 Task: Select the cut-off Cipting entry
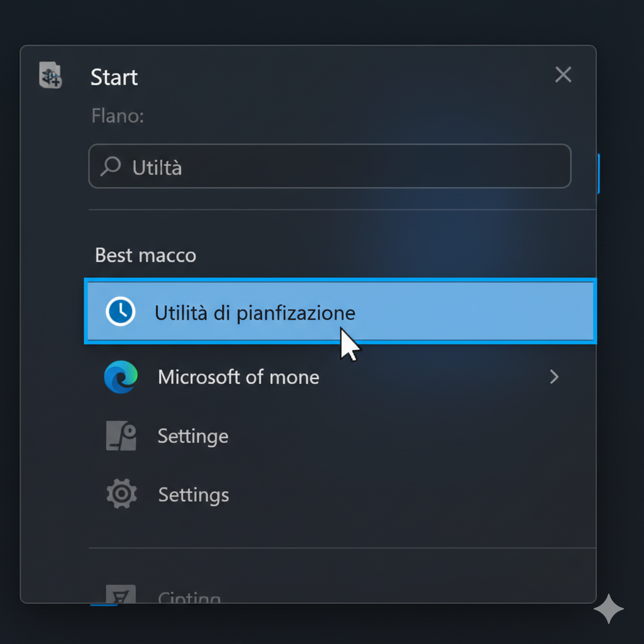pyautogui.click(x=189, y=597)
